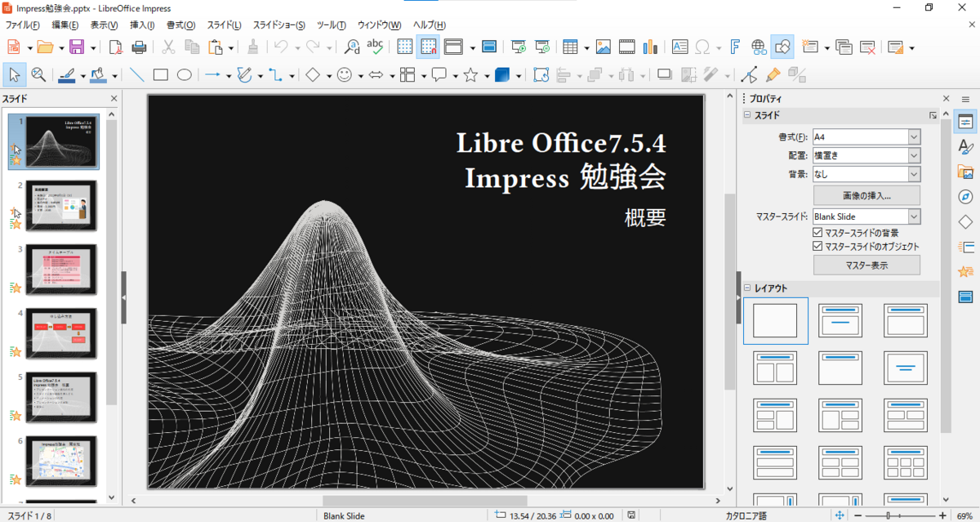Image resolution: width=980 pixels, height=522 pixels.
Task: Insert hyperlink globe icon
Action: point(759,47)
